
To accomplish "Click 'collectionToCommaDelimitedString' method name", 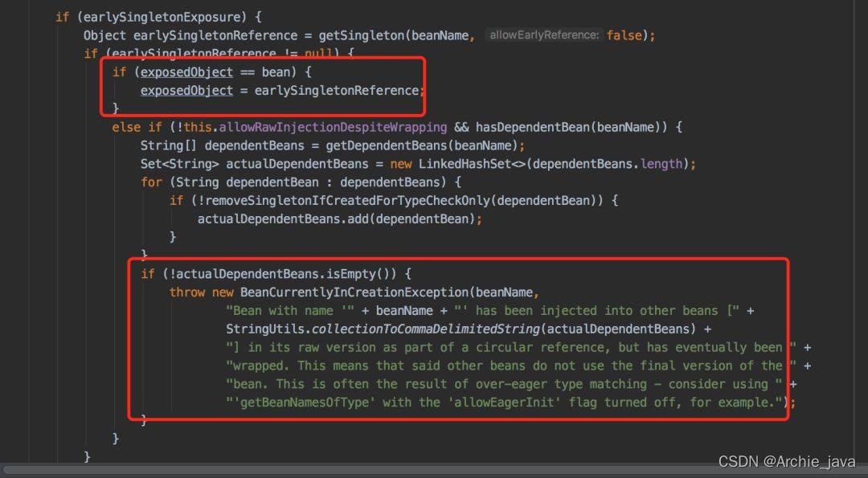I will 425,329.
